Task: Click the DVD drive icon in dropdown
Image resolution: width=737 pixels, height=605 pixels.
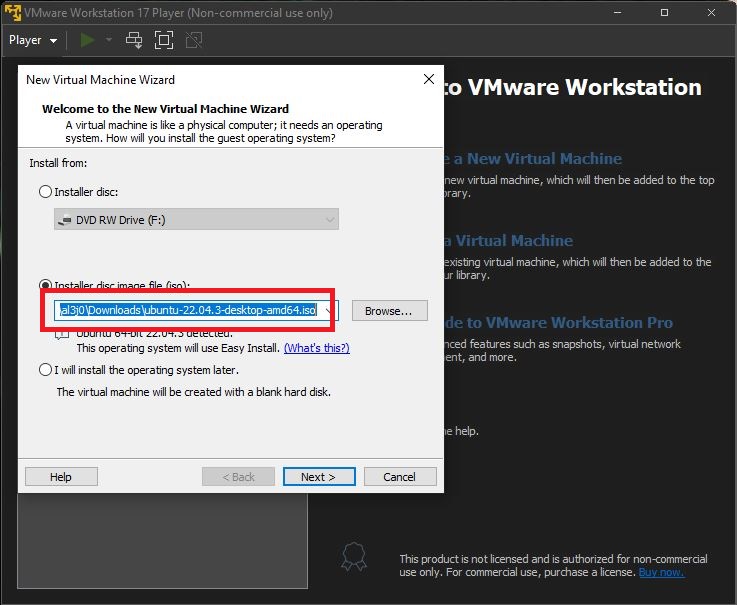Action: pos(64,220)
